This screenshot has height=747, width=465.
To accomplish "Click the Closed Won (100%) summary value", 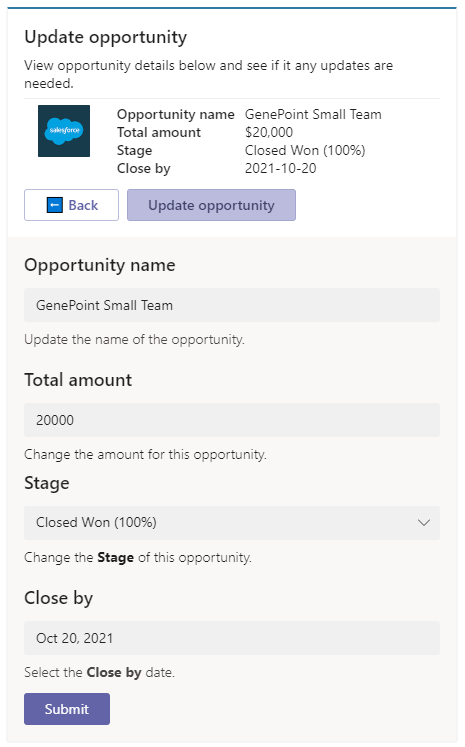I will pyautogui.click(x=305, y=151).
